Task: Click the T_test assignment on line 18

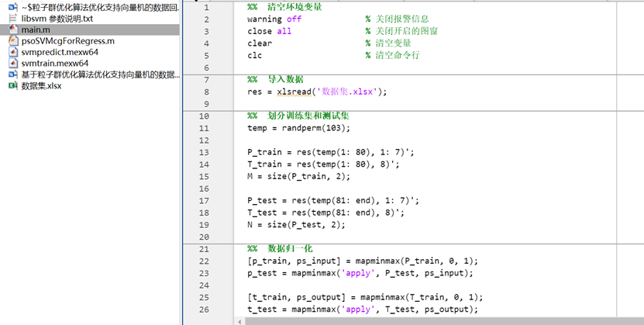Action: [325, 213]
